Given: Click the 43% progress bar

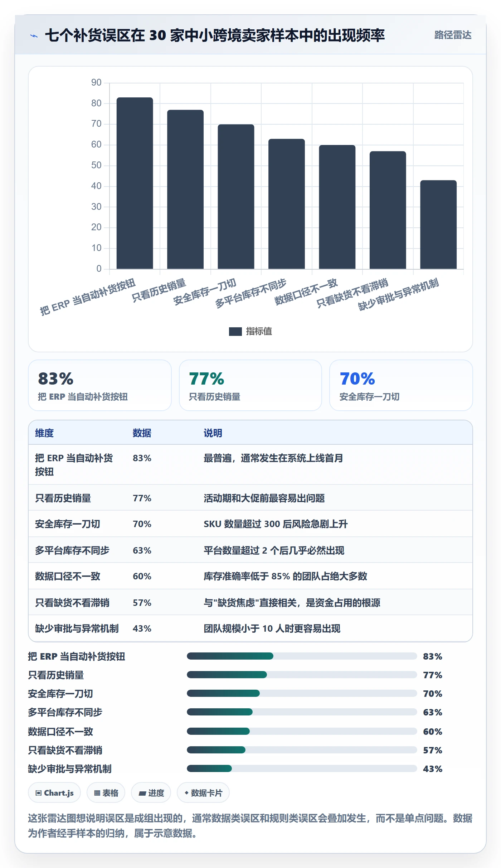Looking at the screenshot, I should click(302, 768).
